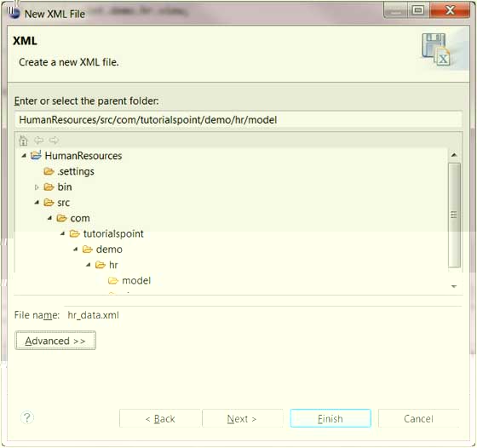Collapse the src folder node
The width and height of the screenshot is (477, 448).
(x=37, y=202)
